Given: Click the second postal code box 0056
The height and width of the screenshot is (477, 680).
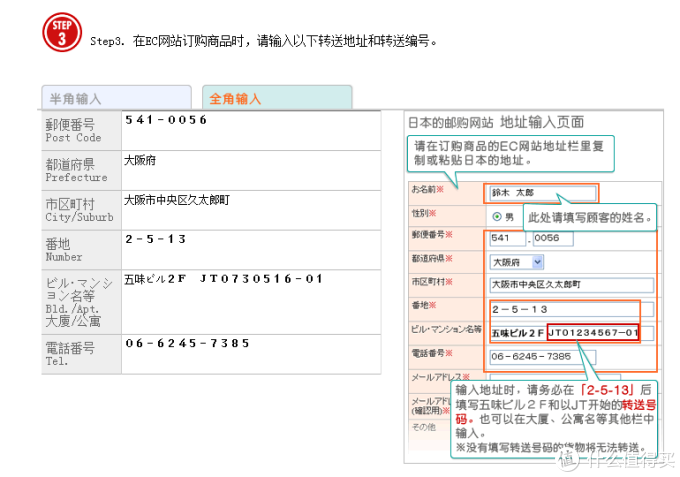Looking at the screenshot, I should (x=551, y=239).
